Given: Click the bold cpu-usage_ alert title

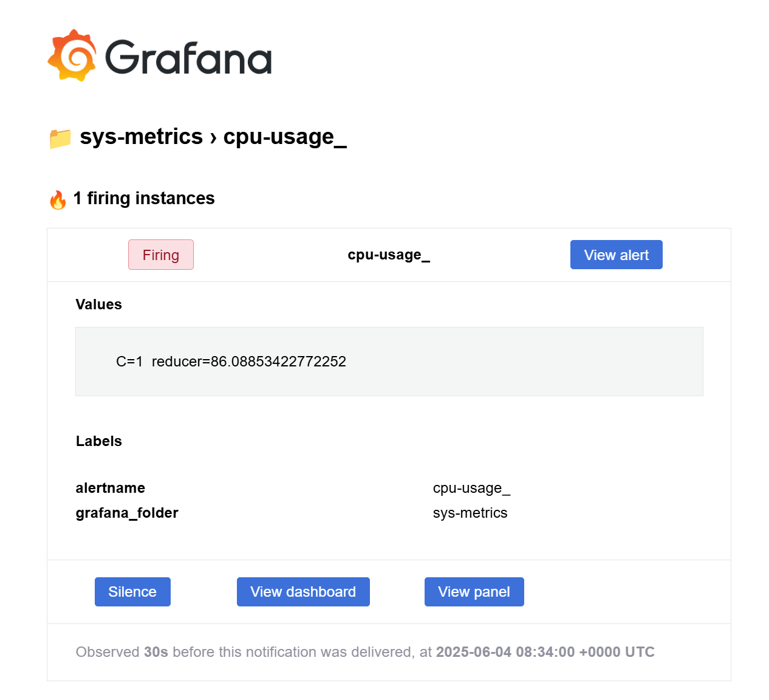Looking at the screenshot, I should pyautogui.click(x=389, y=255).
